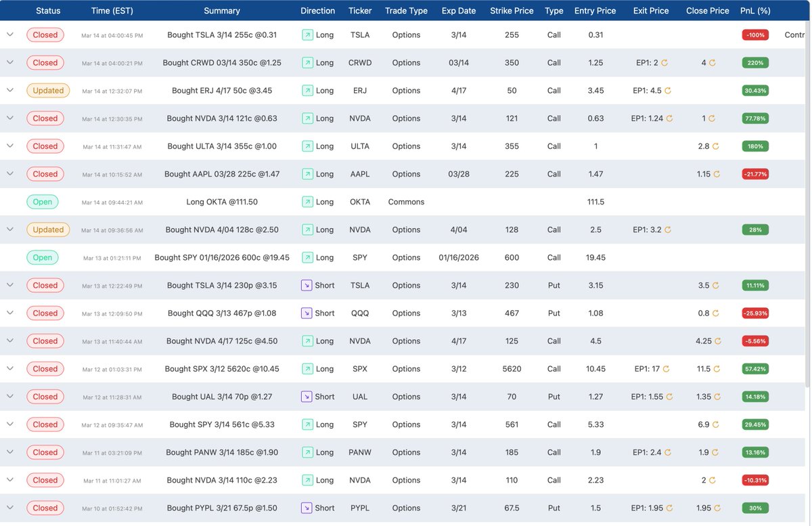Click refresh icon beside QQQ close price 0.8
Viewport: 812px width, 526px height.
[716, 313]
